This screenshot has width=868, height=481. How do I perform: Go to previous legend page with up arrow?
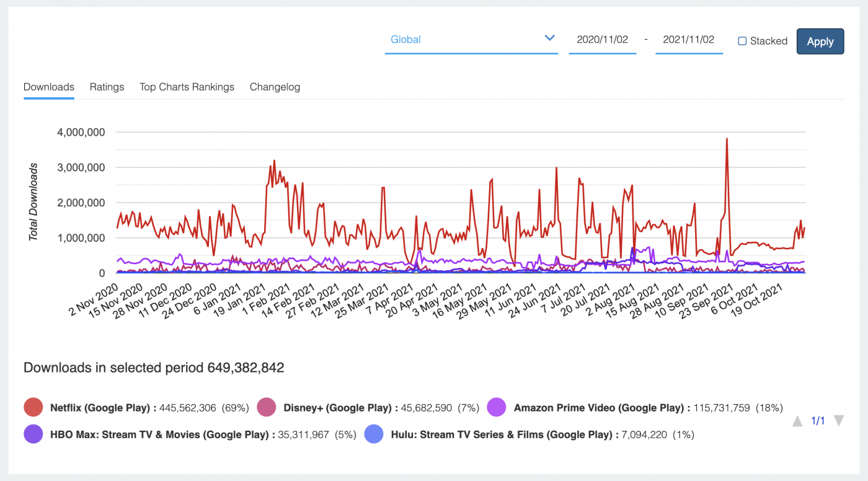[x=797, y=421]
